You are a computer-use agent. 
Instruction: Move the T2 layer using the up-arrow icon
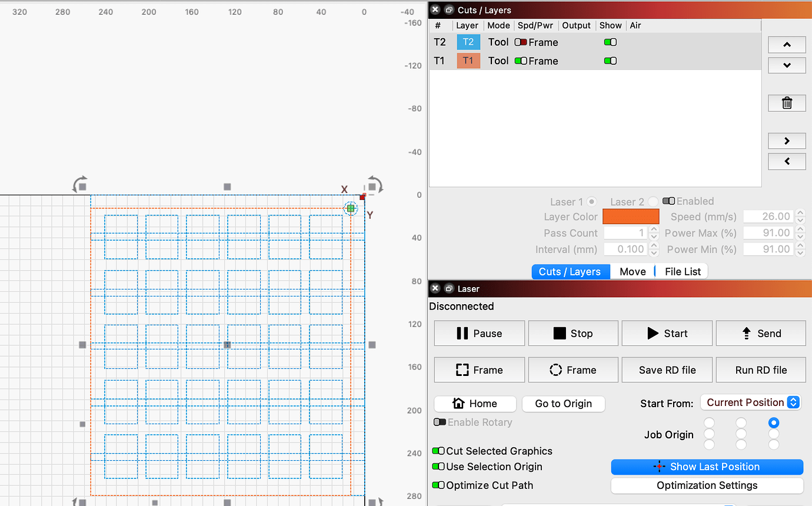pos(787,45)
